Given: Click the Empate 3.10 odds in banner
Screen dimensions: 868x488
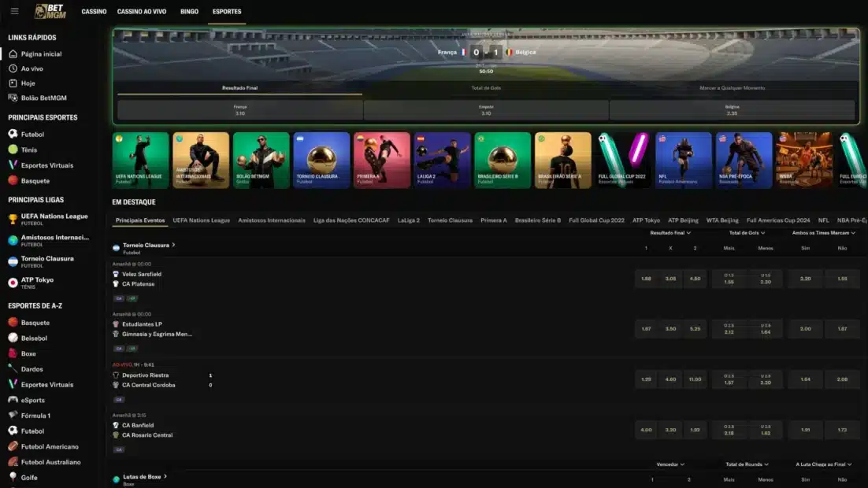Looking at the screenshot, I should [486, 110].
